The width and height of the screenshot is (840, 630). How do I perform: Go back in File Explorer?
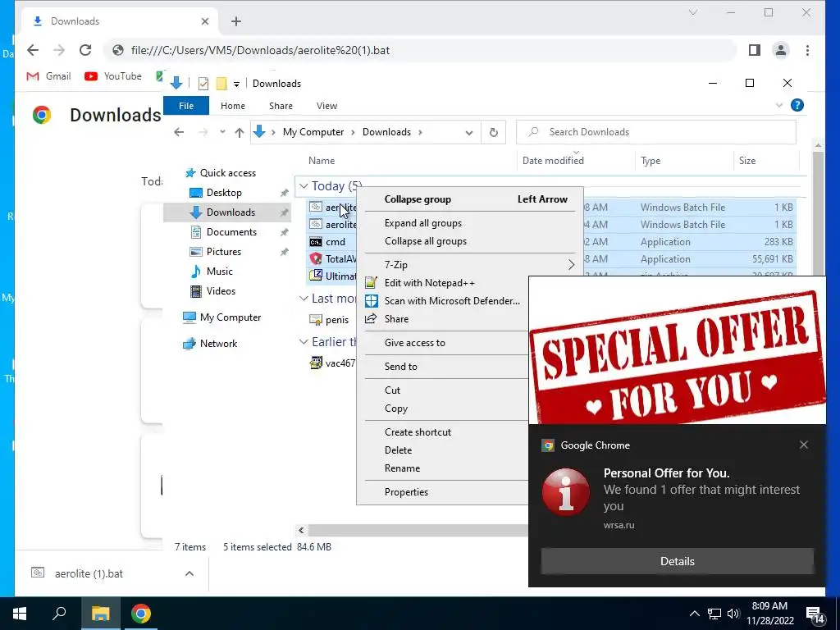(179, 132)
